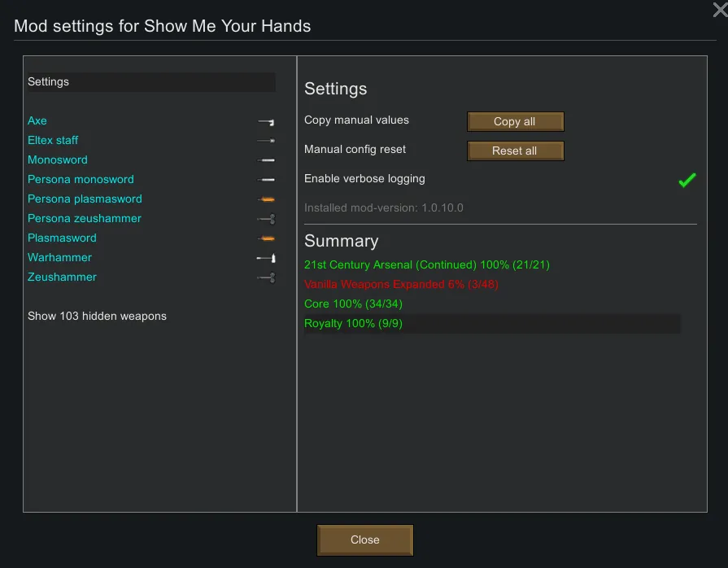Show 103 hidden weapons
The height and width of the screenshot is (568, 728).
[x=97, y=316]
